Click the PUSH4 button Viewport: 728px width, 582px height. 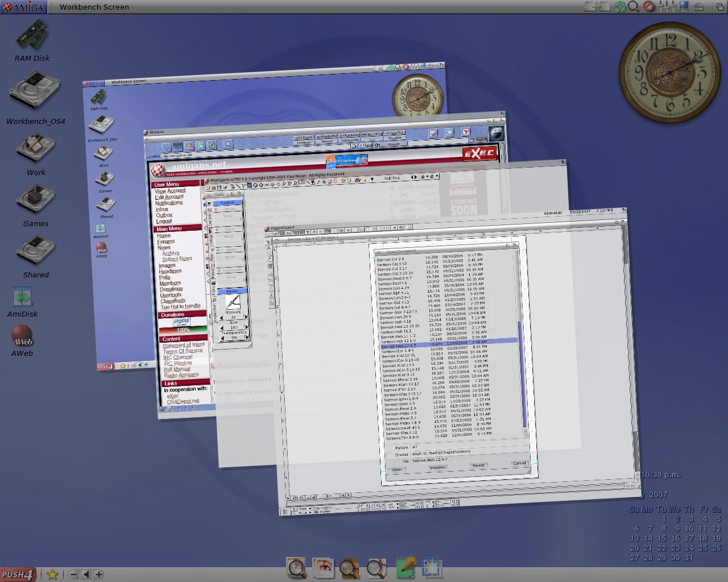(x=18, y=575)
